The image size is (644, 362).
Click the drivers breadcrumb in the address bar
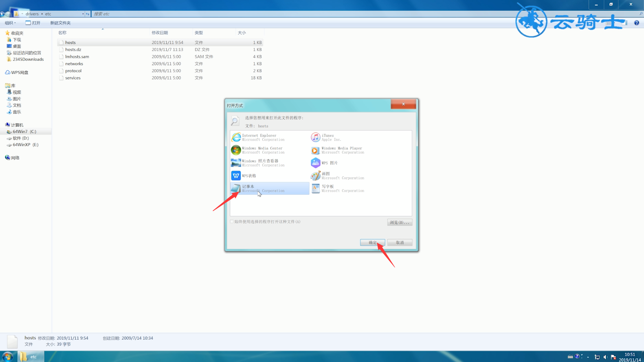tap(32, 14)
